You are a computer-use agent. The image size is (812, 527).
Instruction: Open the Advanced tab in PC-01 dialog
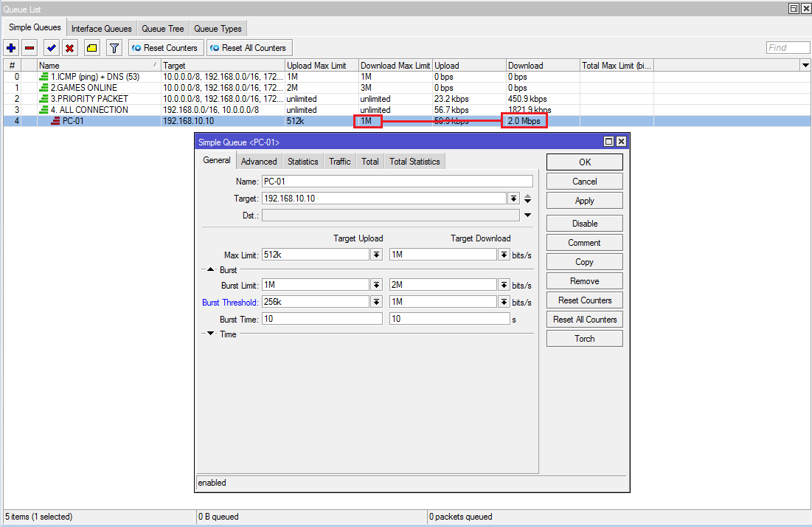click(259, 160)
